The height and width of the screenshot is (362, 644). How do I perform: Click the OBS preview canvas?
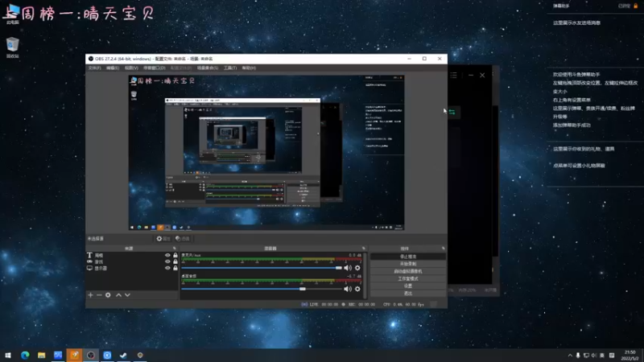[266, 153]
